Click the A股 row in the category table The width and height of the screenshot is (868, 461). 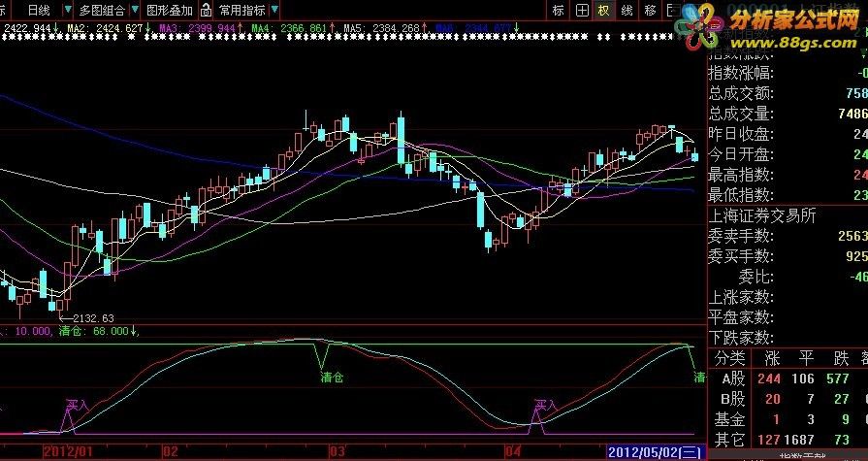(788, 379)
